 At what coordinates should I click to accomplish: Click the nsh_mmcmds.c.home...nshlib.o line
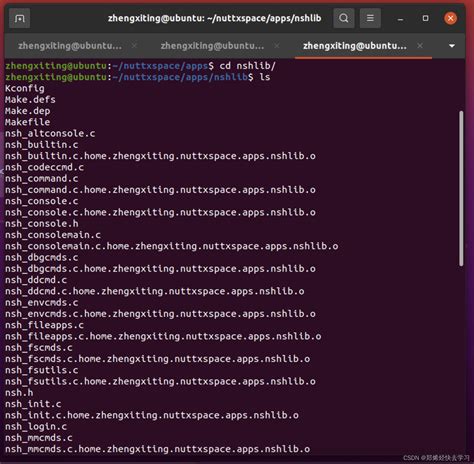(x=158, y=449)
